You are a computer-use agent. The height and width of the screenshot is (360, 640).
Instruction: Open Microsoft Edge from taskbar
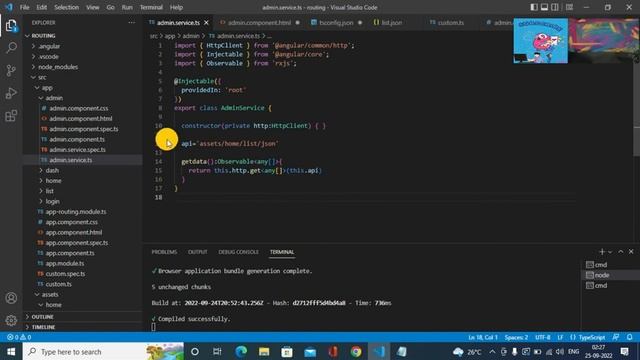(x=241, y=351)
